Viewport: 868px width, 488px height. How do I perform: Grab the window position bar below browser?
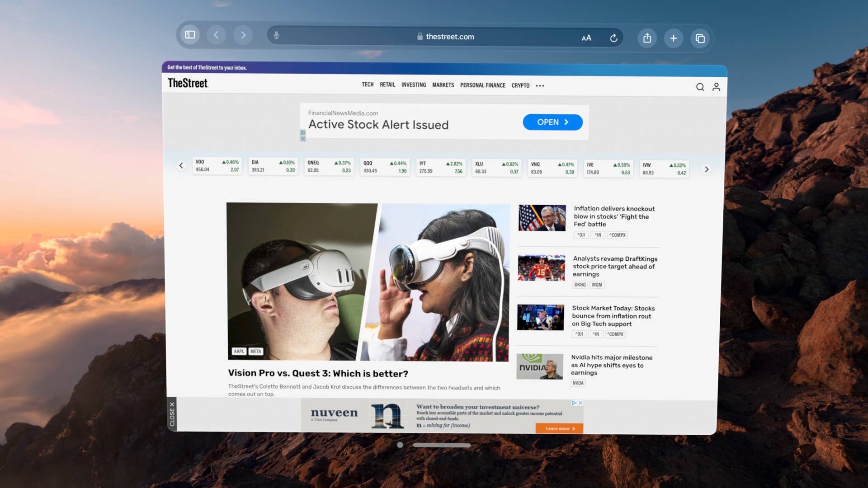coord(442,445)
